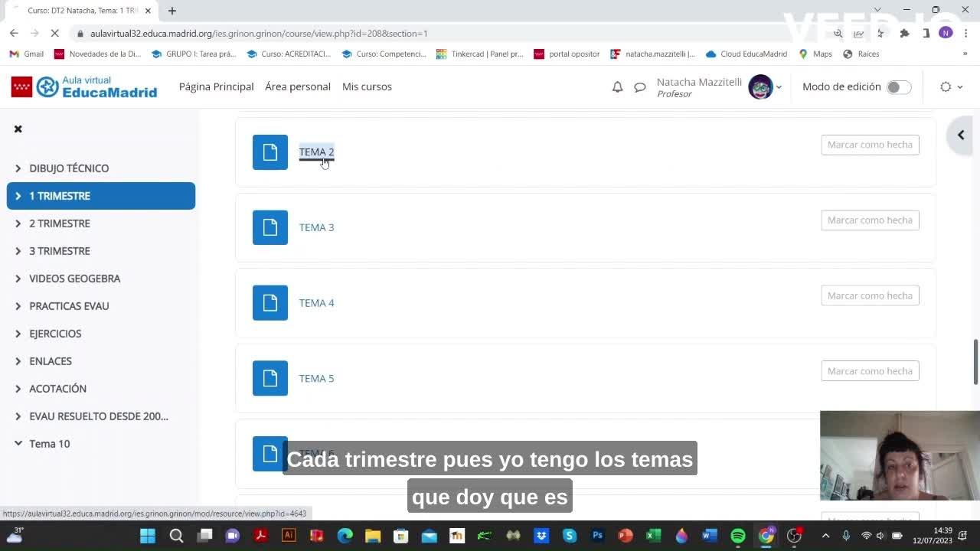Screen dimensions: 980x551
Task: Select the Curso: DT2 Natacha browser tab
Action: click(81, 11)
